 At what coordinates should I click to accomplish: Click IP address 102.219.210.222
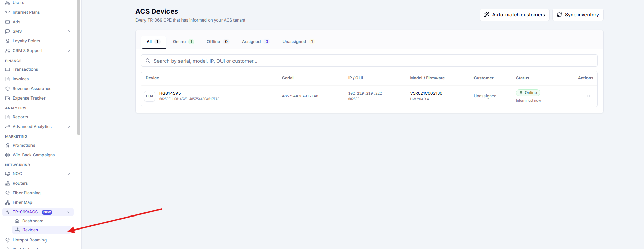[365, 93]
